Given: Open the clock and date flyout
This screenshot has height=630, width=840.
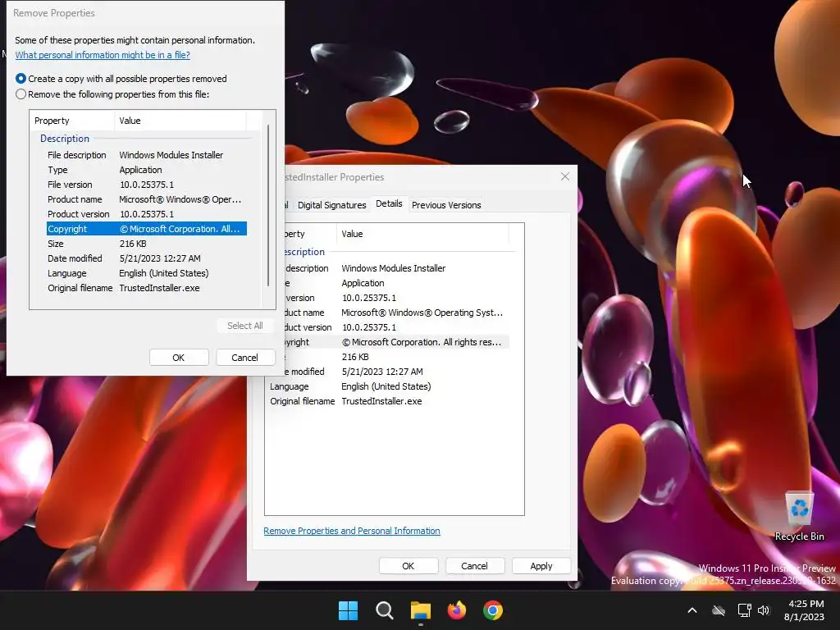Looking at the screenshot, I should pyautogui.click(x=806, y=610).
